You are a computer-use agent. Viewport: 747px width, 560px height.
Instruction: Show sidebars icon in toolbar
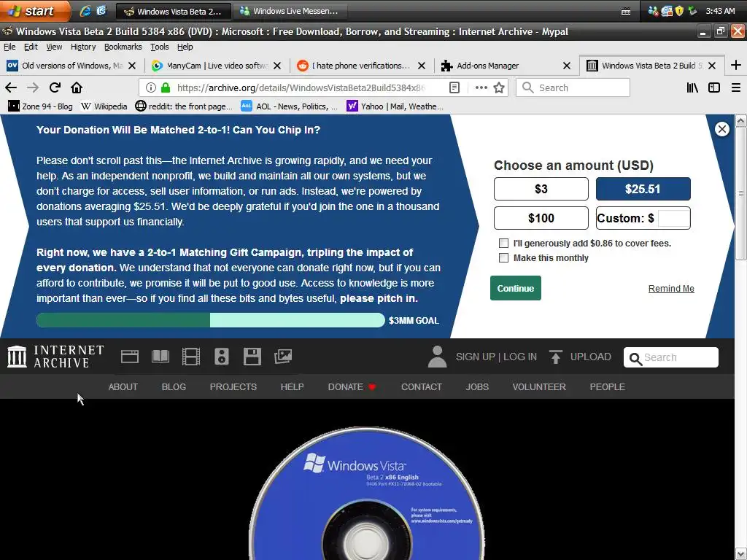[x=713, y=87]
